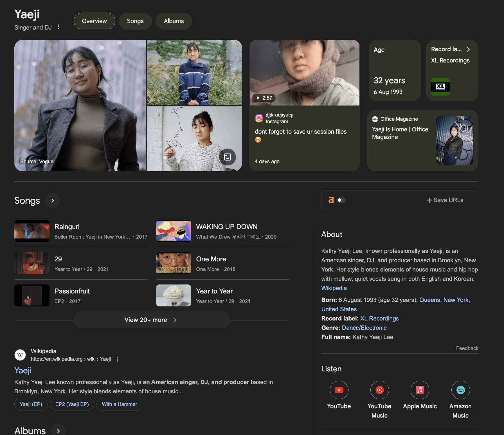Screen dimensions: 504x435
Task: Click the United States link
Action: (339, 309)
